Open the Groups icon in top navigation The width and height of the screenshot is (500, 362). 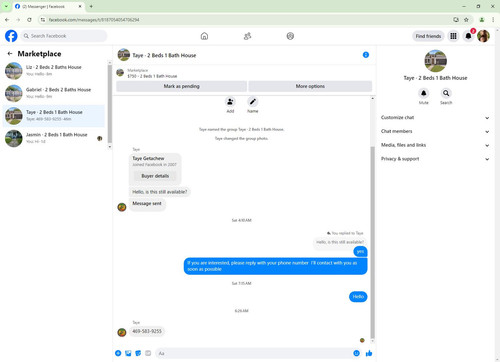290,36
